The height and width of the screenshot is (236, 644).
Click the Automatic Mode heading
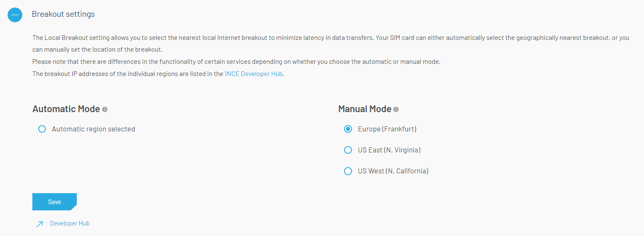[66, 109]
